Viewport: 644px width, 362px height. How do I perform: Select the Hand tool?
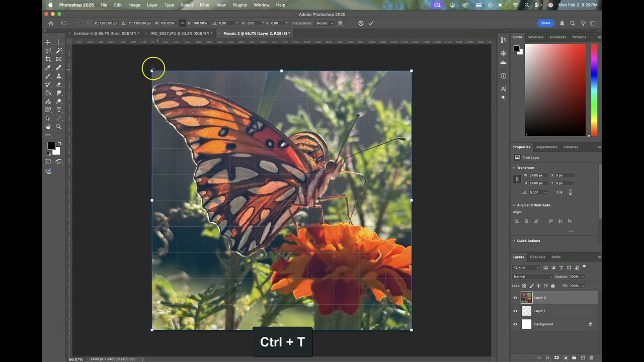coord(48,127)
